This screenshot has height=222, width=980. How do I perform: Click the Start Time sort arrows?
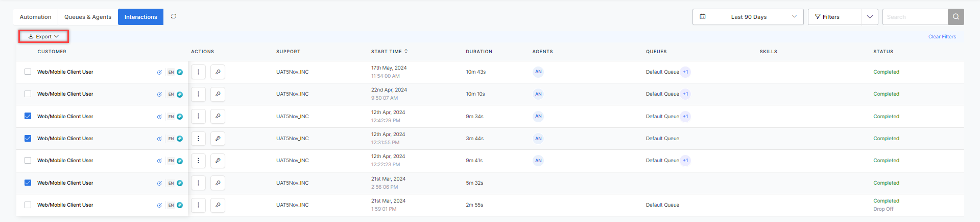[406, 51]
